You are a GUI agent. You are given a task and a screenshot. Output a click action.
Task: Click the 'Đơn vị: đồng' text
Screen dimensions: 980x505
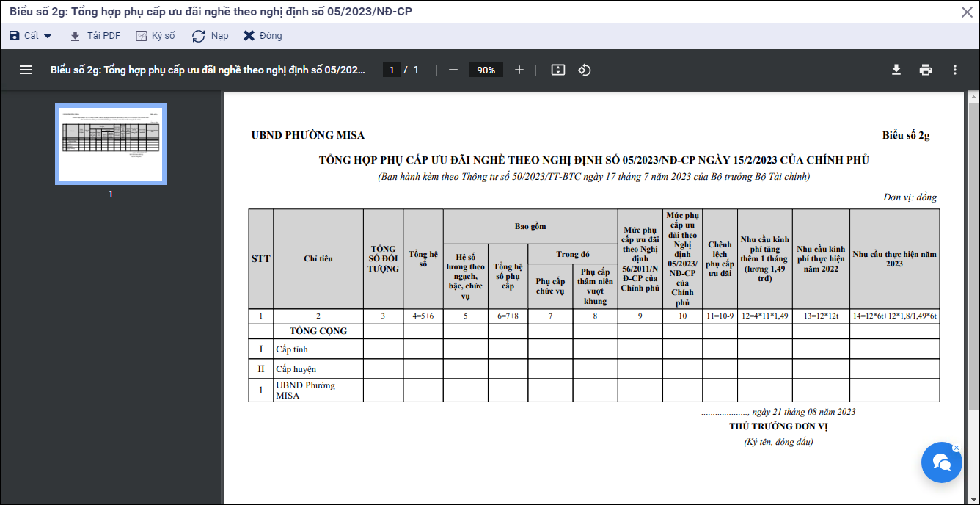[910, 197]
